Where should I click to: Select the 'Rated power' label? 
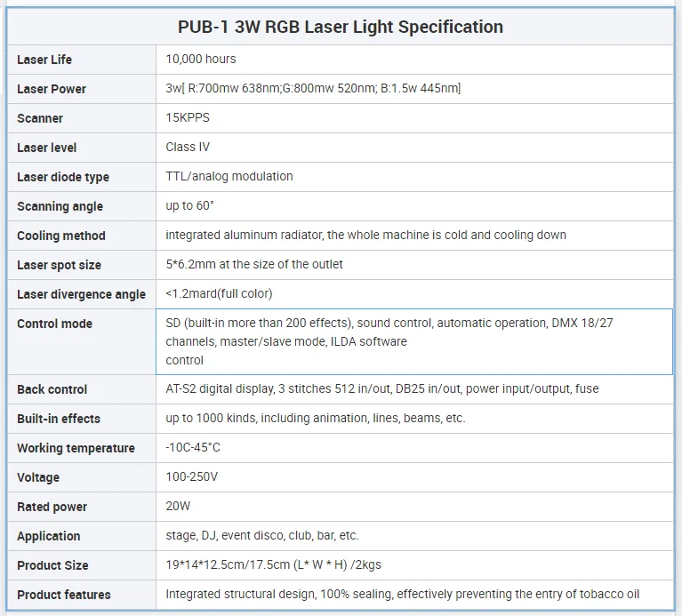pyautogui.click(x=52, y=507)
